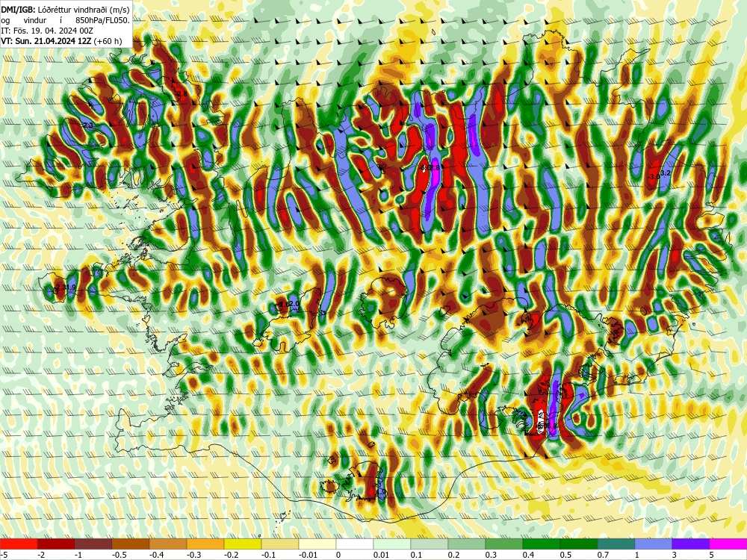Click the magenta legend swatch right of 5
The width and height of the screenshot is (747, 560).
[728, 544]
